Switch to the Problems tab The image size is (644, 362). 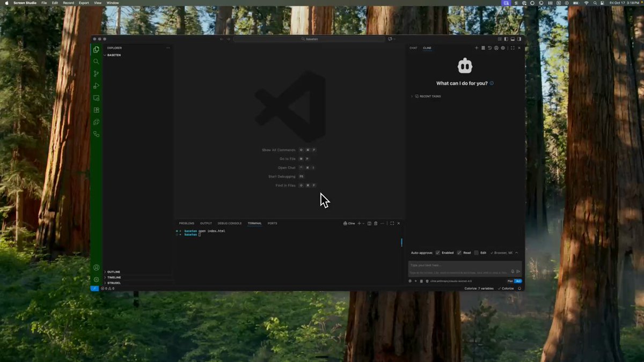point(187,223)
